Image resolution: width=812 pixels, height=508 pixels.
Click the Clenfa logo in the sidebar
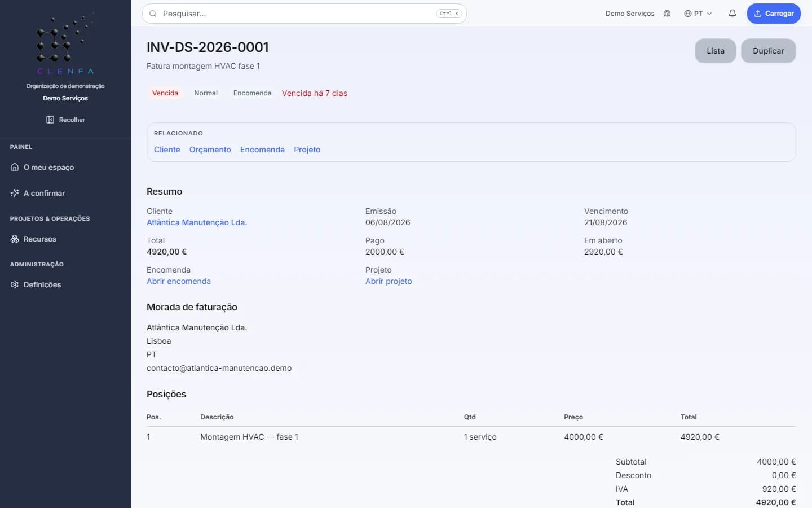pyautogui.click(x=65, y=43)
